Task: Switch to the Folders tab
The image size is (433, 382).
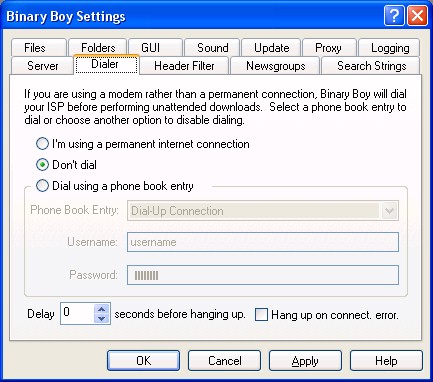Action: click(98, 48)
